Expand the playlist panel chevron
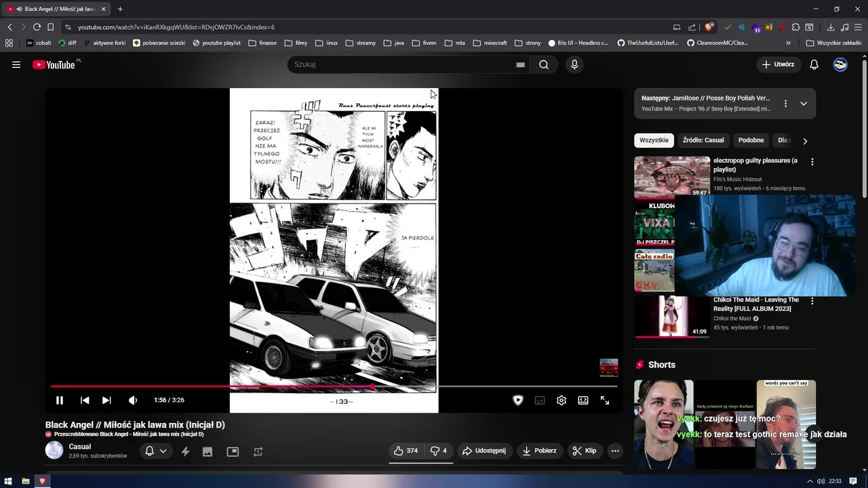This screenshot has height=488, width=868. (804, 104)
